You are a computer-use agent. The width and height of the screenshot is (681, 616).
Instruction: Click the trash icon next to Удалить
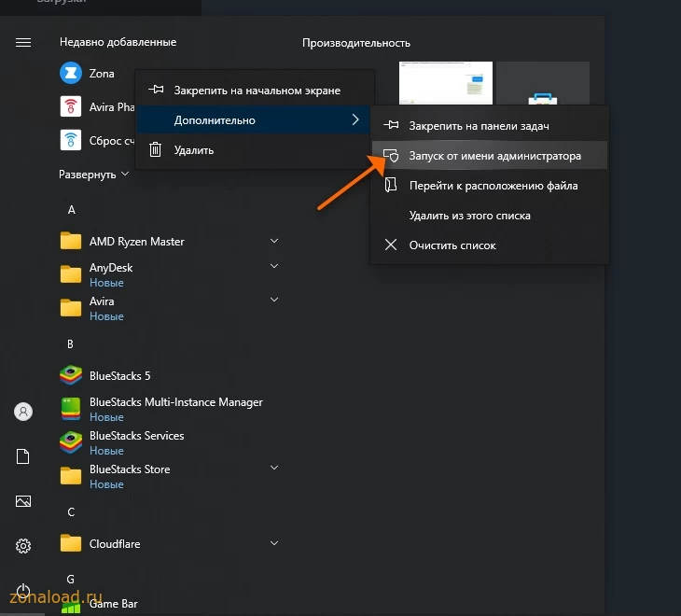(155, 149)
